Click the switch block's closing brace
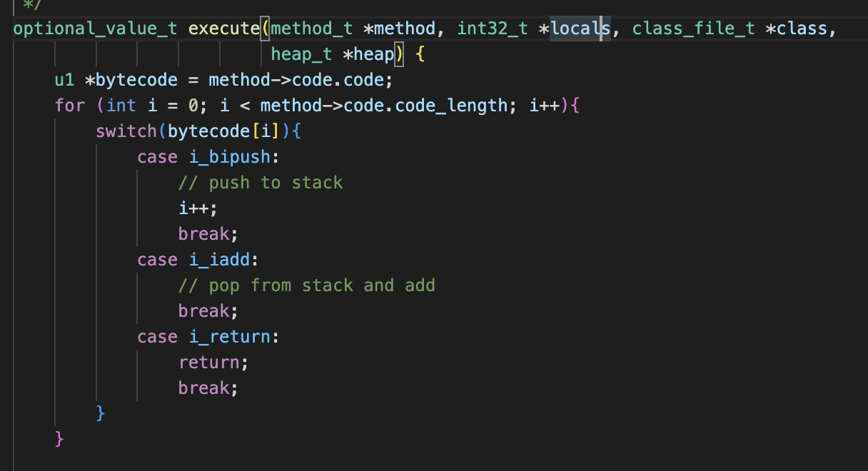This screenshot has width=868, height=471. coord(101,413)
